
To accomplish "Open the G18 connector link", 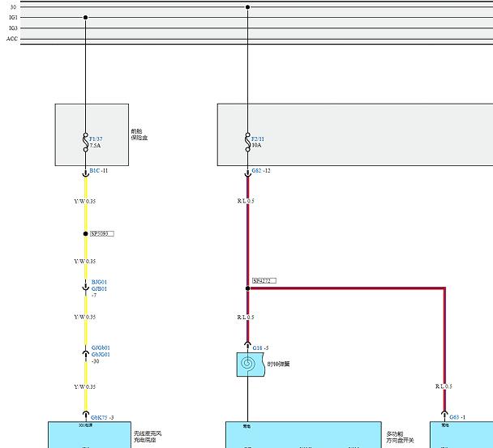I will pyautogui.click(x=258, y=348).
